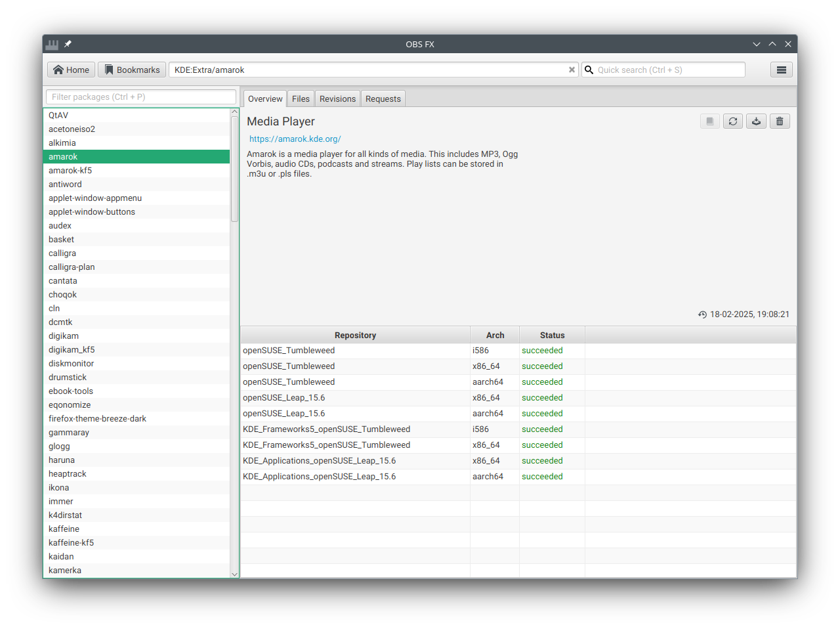
Task: Select KDE_Applications_openSUSE_Leap_15.6 aarch64 row
Action: (x=518, y=477)
